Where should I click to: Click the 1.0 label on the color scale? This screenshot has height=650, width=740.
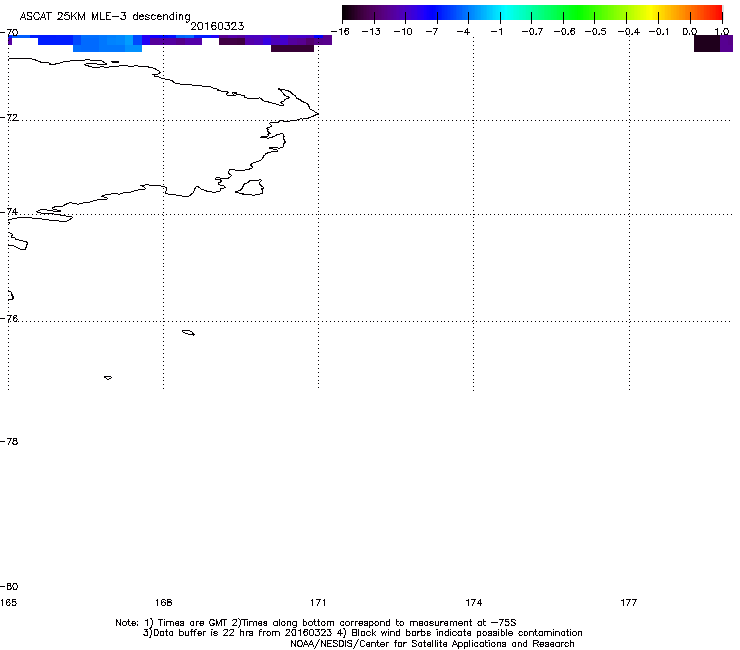click(x=722, y=32)
